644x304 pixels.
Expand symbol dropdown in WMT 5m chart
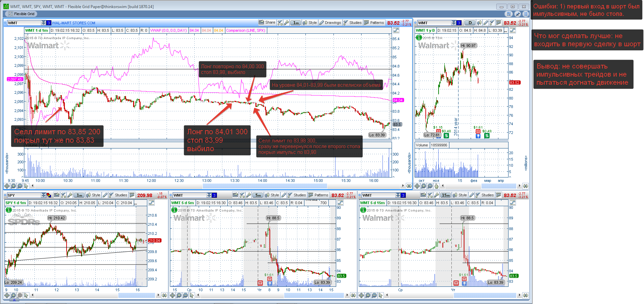click(209, 195)
